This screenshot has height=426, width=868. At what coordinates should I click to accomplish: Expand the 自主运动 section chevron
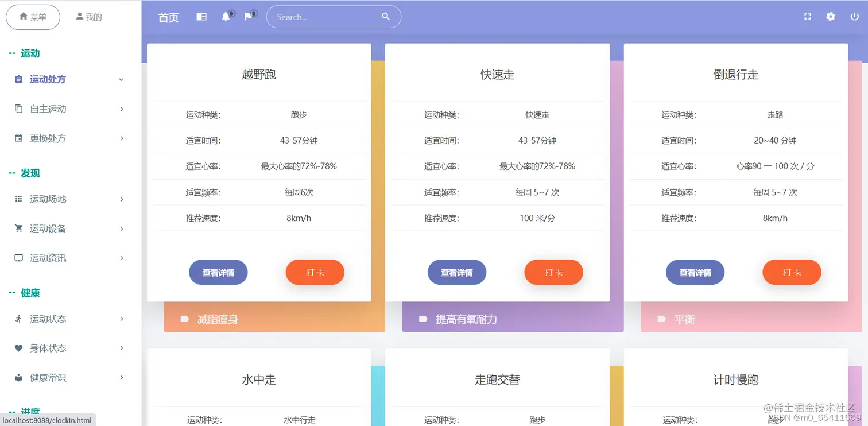click(x=121, y=109)
